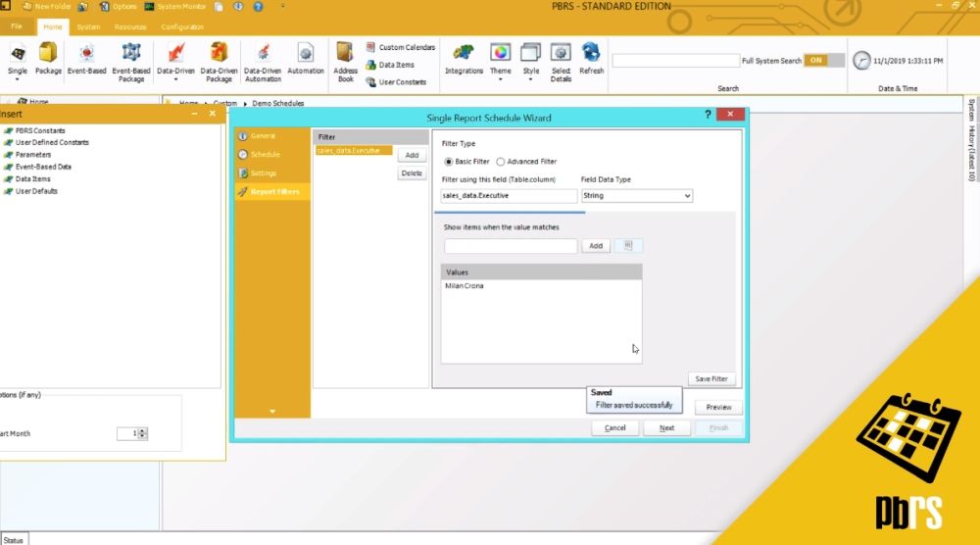Select the Basic Filter radio button
The width and height of the screenshot is (980, 545).
coord(448,162)
